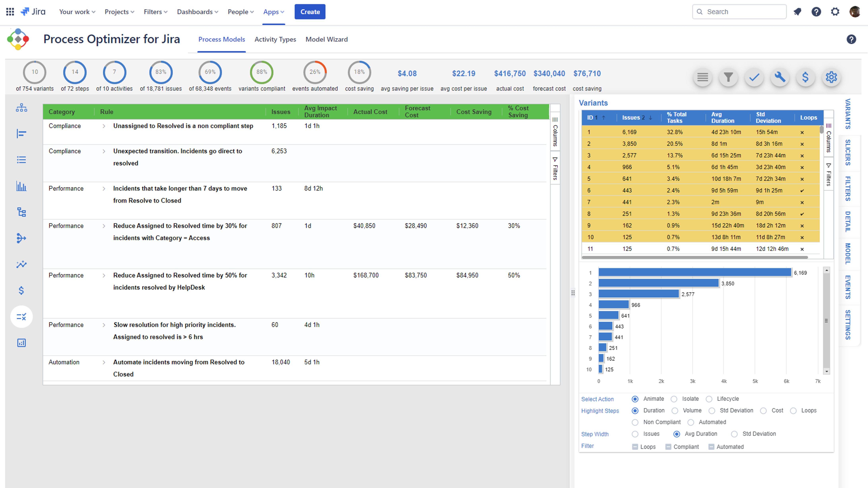Viewport: 868px width, 488px height.
Task: Open the branching flow sidebar icon
Action: [x=21, y=238]
